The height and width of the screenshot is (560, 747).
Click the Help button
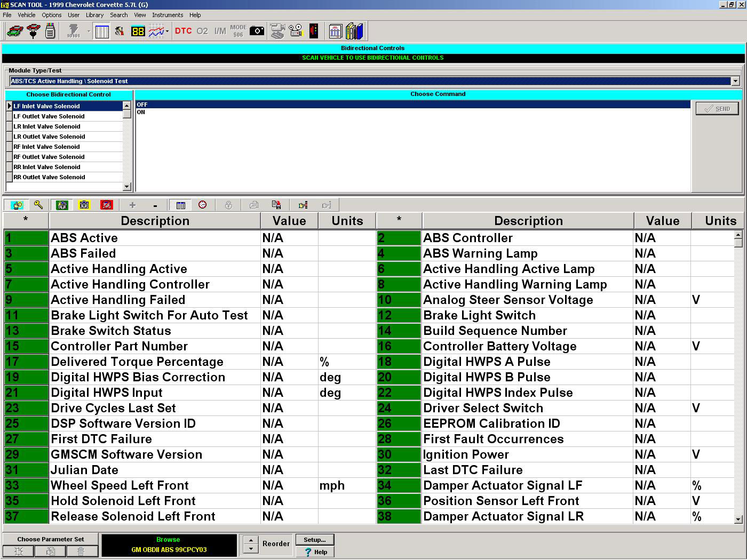point(315,552)
